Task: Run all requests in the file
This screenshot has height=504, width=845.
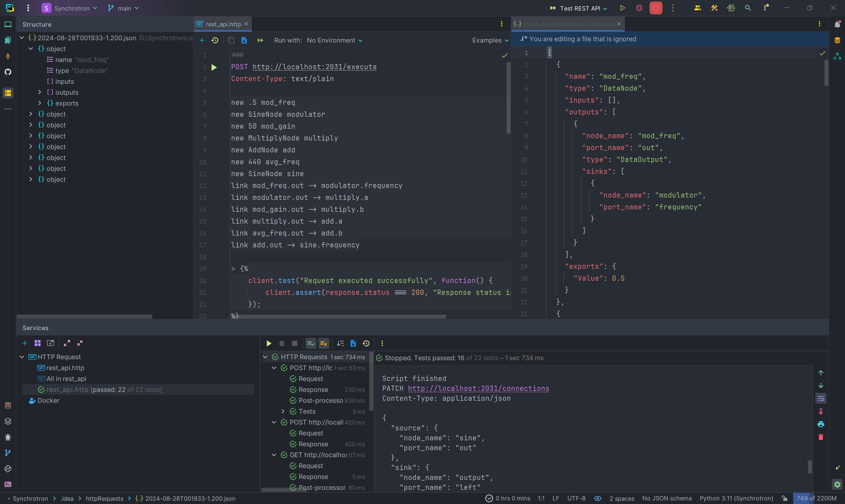Action: click(260, 41)
